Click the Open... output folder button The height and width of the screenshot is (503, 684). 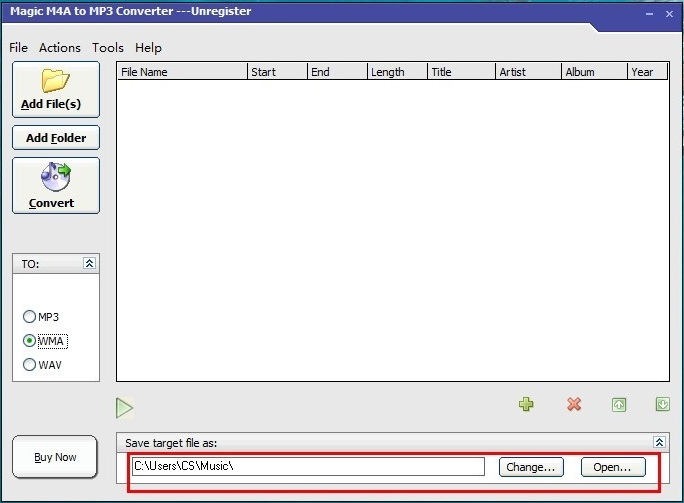coord(613,467)
